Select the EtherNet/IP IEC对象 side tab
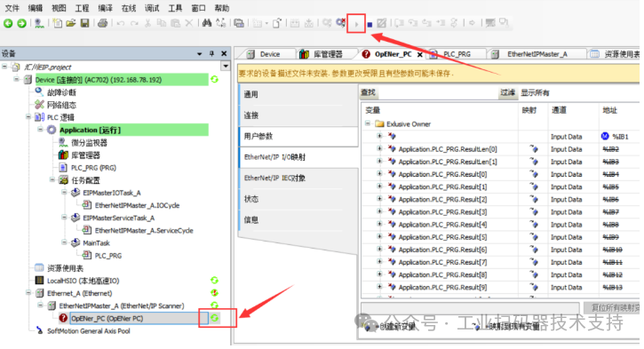This screenshot has width=644, height=349. coord(298,178)
